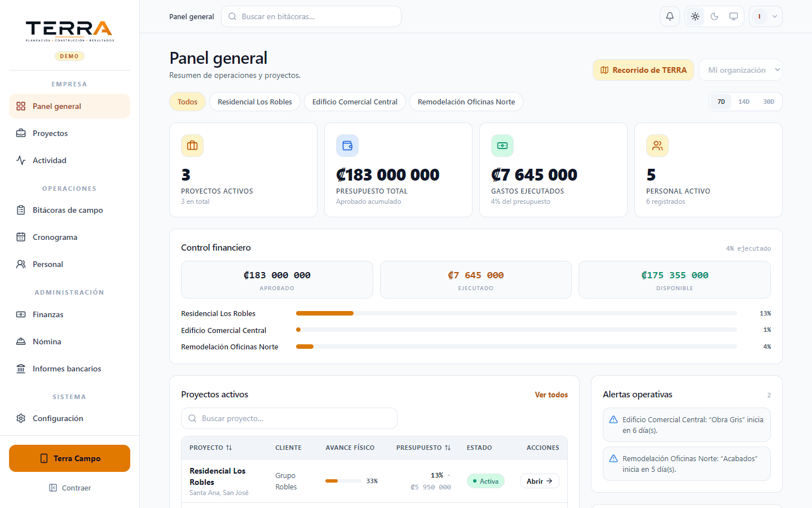Select the 14D time range
This screenshot has height=508, width=812.
(x=744, y=102)
